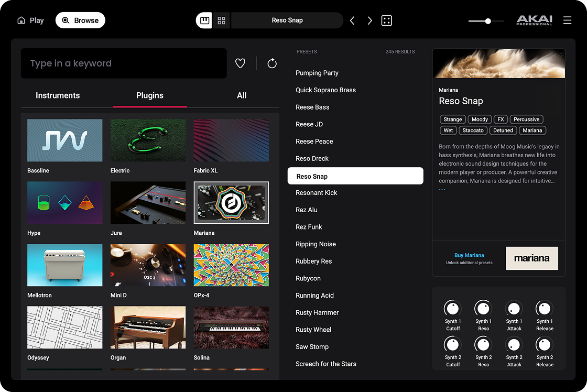
Task: Adjust the master volume slider
Action: point(487,21)
